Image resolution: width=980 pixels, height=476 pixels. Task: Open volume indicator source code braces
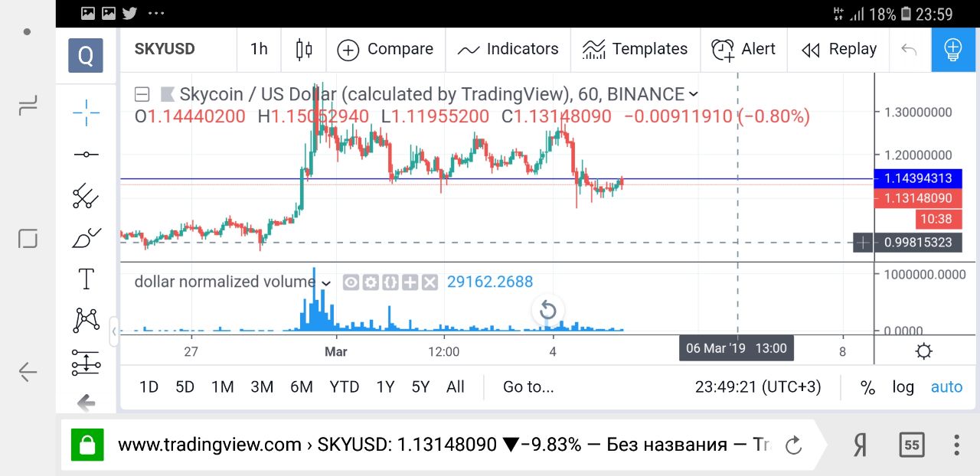point(390,282)
